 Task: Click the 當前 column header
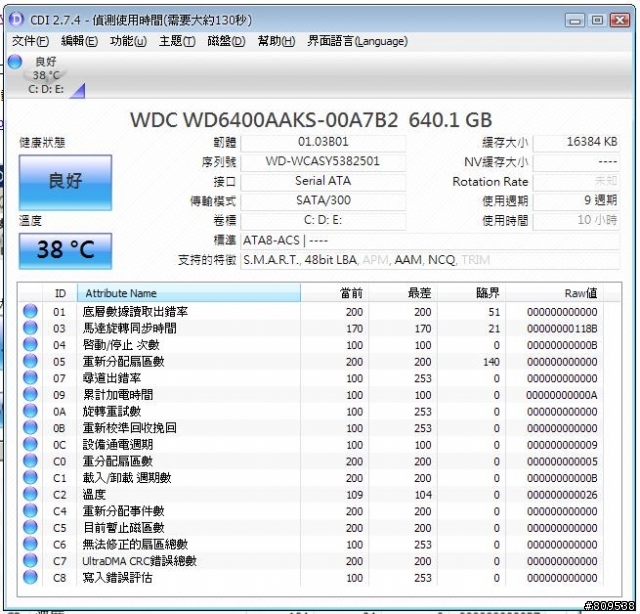coord(335,293)
